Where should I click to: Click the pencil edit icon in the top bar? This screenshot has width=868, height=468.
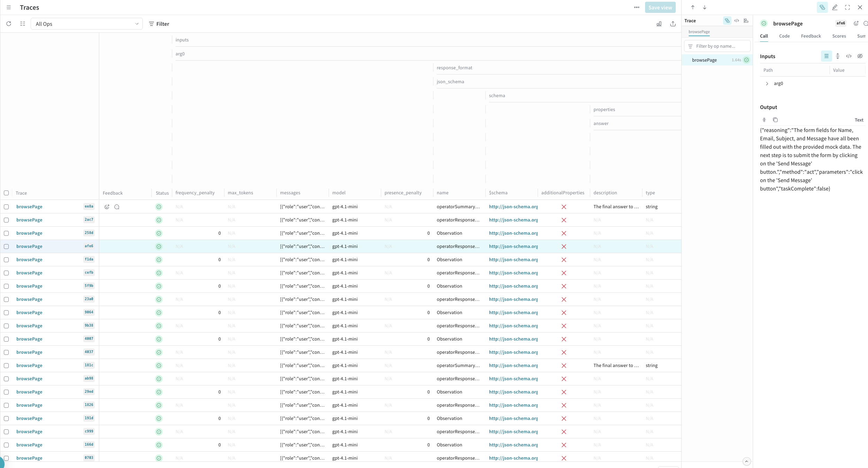(835, 7)
